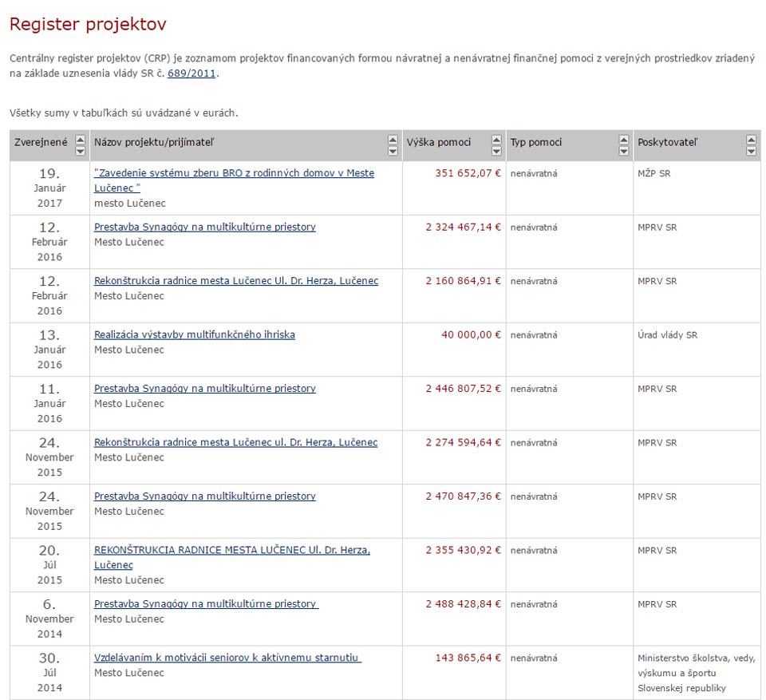Image resolution: width=766 pixels, height=700 pixels.
Task: Sort Názov projektu/prijímateľ ascending arrow
Action: [393, 140]
